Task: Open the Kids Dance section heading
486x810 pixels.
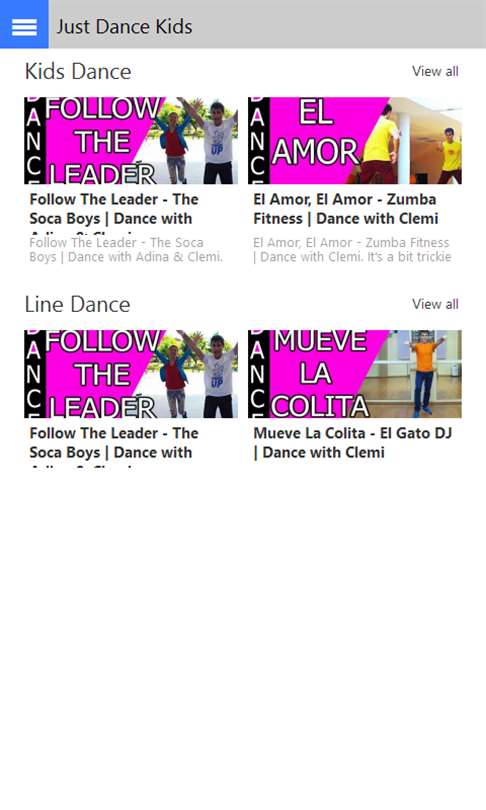Action: [78, 71]
